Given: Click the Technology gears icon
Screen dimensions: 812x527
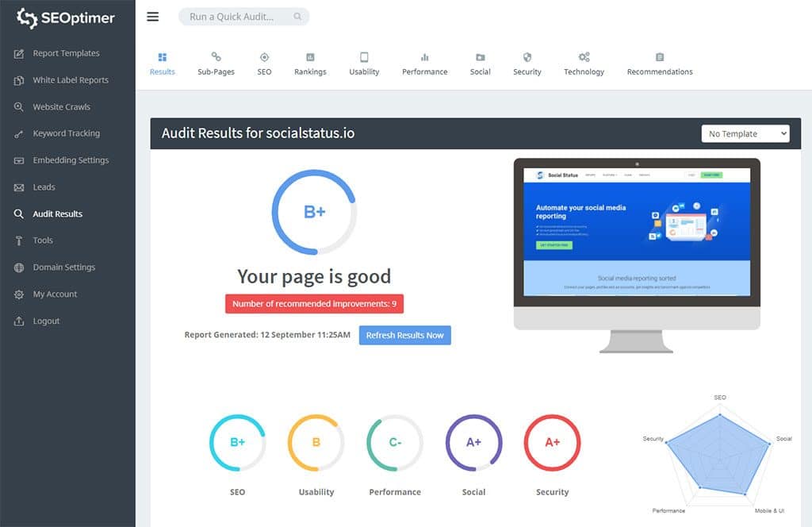Looking at the screenshot, I should tap(584, 57).
